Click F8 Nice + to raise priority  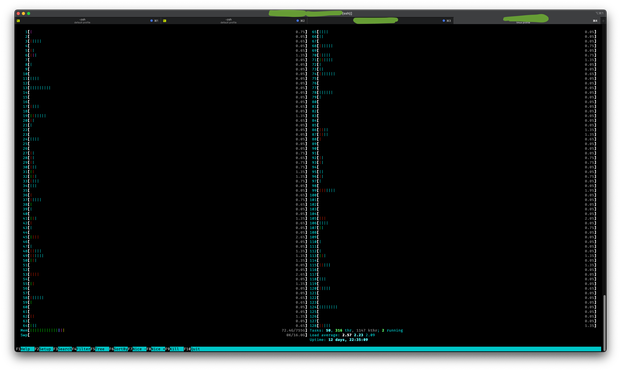[x=157, y=349]
